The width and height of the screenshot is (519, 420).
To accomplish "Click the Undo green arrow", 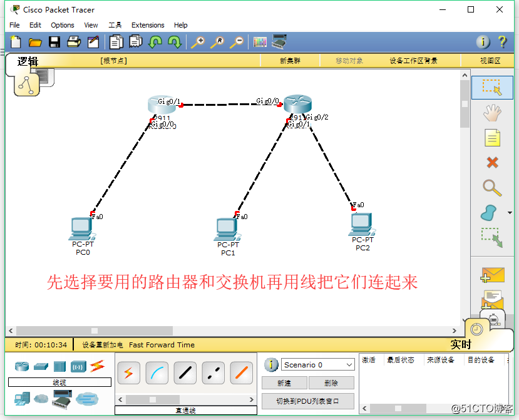I will 155,42.
